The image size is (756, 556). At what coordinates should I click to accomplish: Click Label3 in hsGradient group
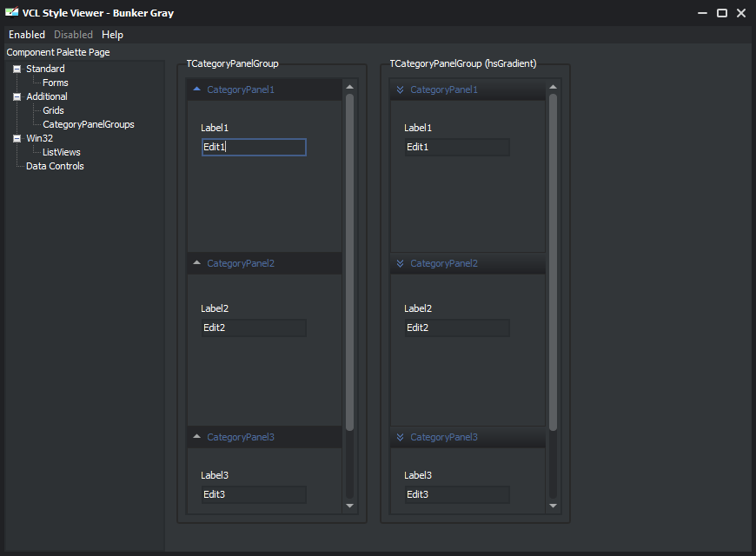(x=418, y=475)
